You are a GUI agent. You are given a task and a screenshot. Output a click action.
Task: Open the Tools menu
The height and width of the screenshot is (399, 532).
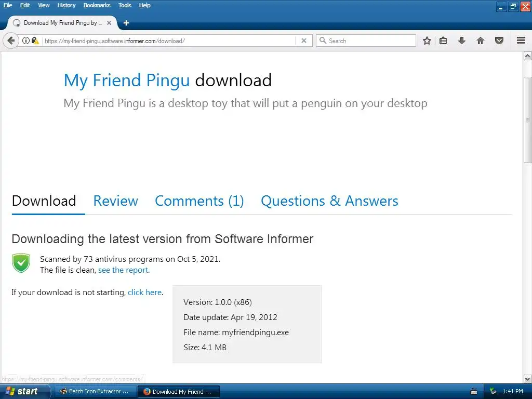(x=125, y=5)
